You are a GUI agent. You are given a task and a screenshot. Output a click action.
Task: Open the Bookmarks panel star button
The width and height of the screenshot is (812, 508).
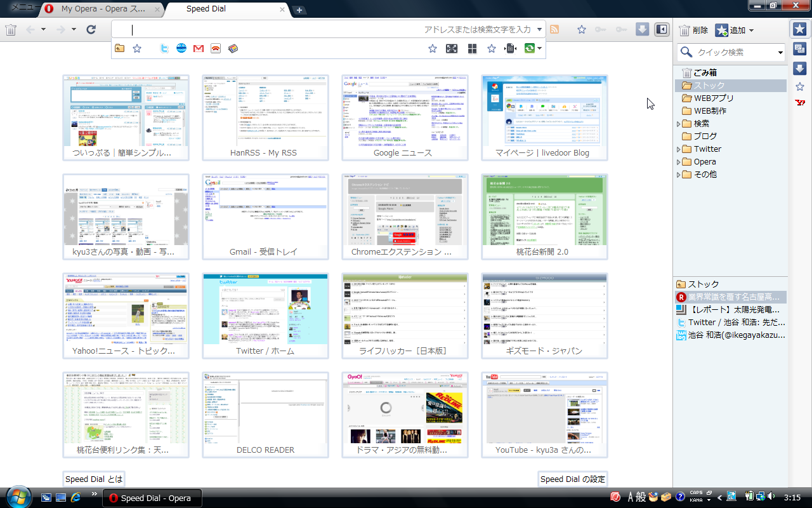tap(799, 29)
